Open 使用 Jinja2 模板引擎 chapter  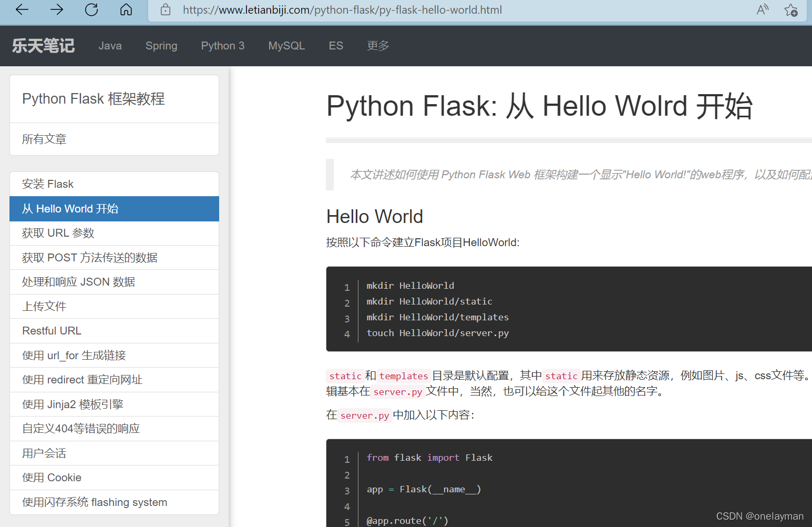(x=114, y=404)
